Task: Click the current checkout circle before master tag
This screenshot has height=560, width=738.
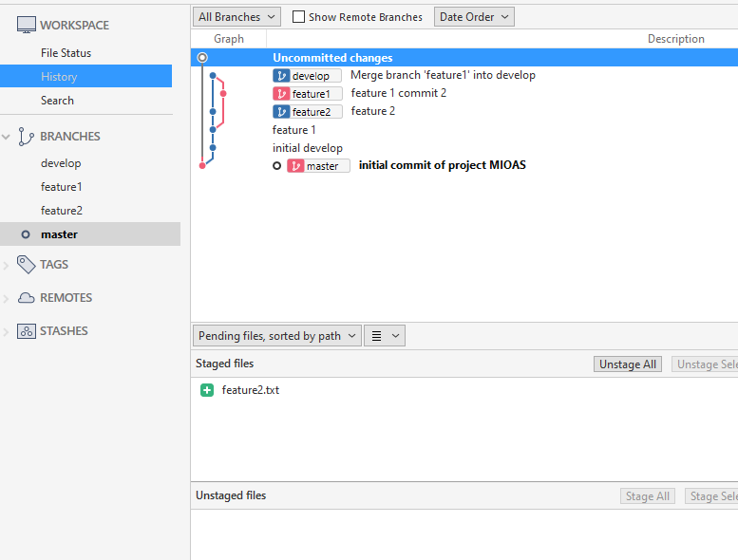Action: point(276,165)
